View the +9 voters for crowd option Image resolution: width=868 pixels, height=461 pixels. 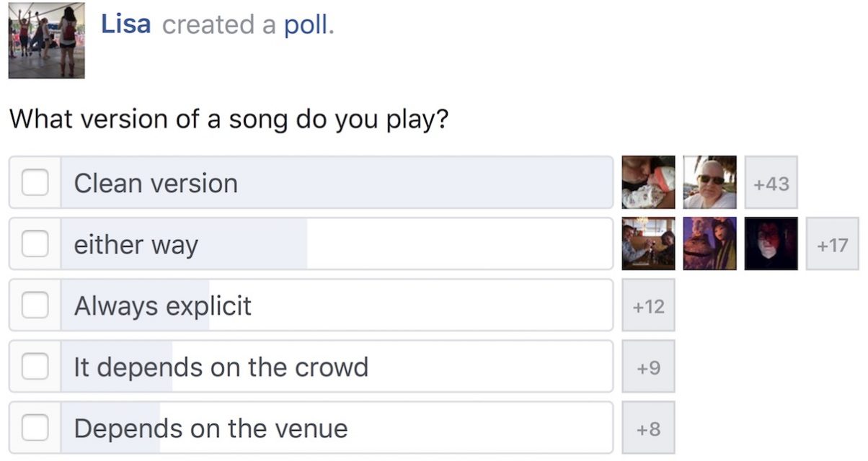pyautogui.click(x=647, y=367)
